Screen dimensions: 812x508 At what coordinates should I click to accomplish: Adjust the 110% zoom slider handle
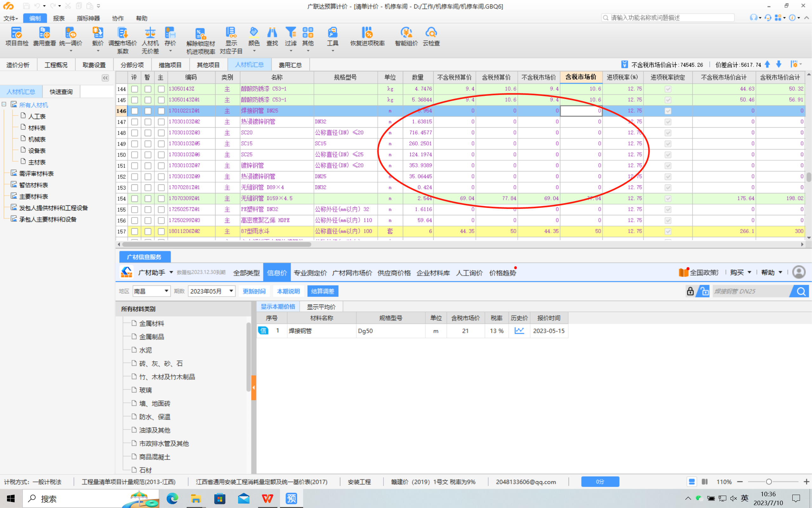769,482
